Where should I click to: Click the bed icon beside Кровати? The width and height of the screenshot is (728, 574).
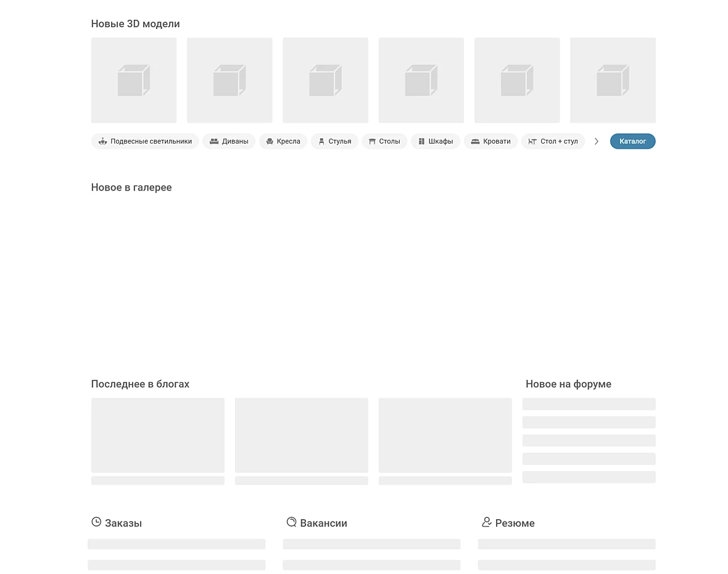click(x=475, y=142)
